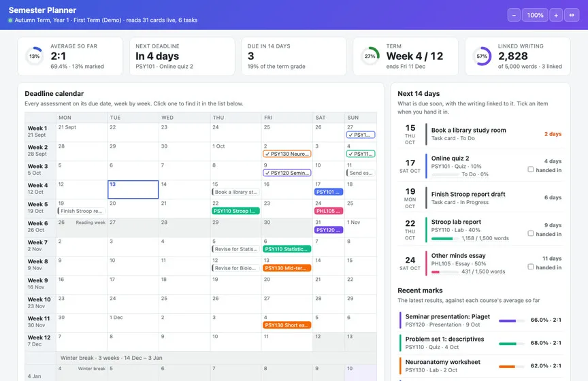Tick 'handed in' for Other minds essay
The height and width of the screenshot is (381, 588).
531,267
